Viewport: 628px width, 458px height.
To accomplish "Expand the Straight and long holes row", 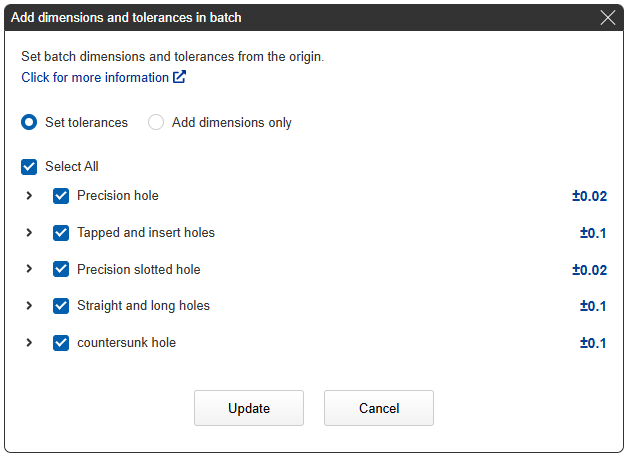I will [29, 306].
